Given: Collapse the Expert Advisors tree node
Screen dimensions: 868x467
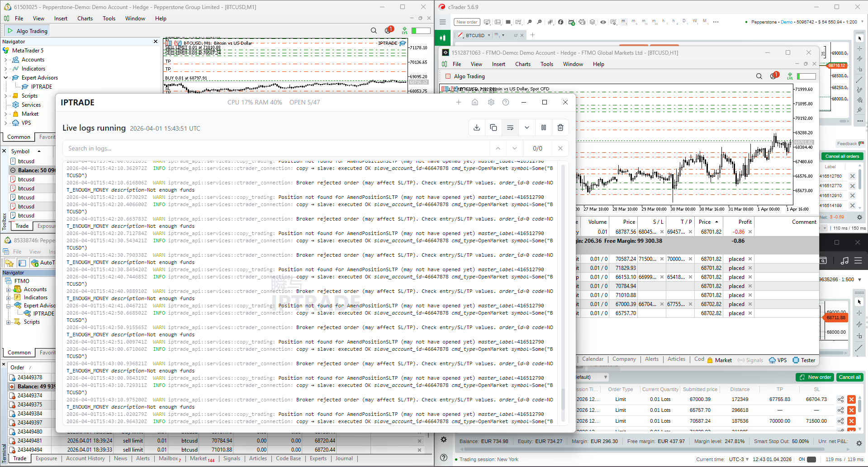Looking at the screenshot, I should coord(6,78).
